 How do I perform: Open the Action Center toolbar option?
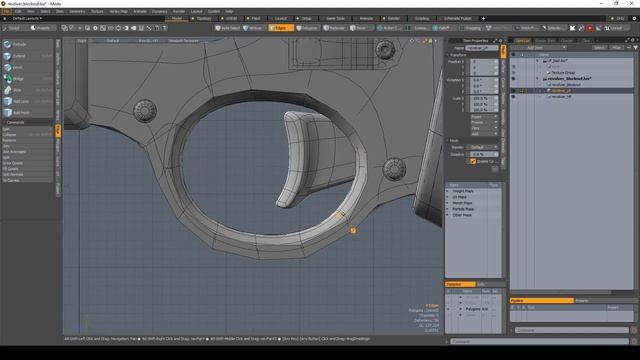click(x=389, y=28)
